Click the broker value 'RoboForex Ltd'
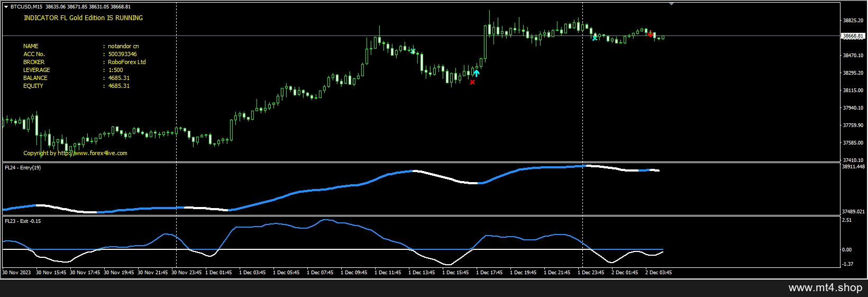Image resolution: width=868 pixels, height=297 pixels. click(126, 62)
